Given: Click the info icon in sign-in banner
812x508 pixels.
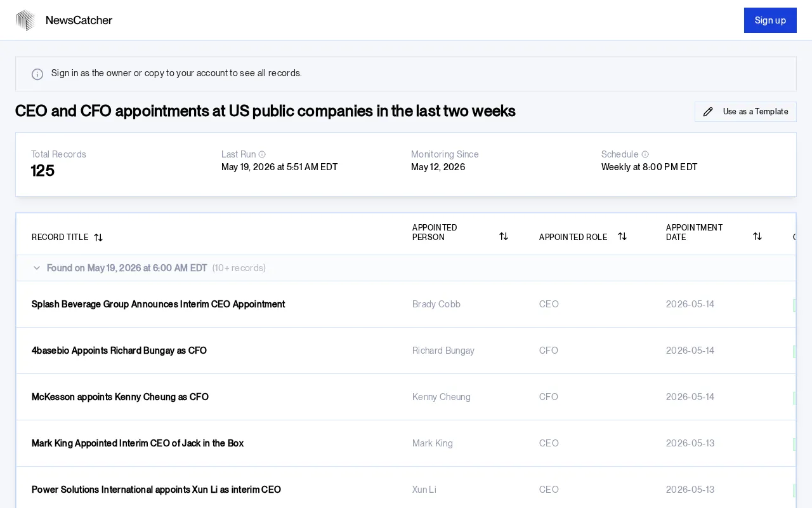Looking at the screenshot, I should pos(37,74).
